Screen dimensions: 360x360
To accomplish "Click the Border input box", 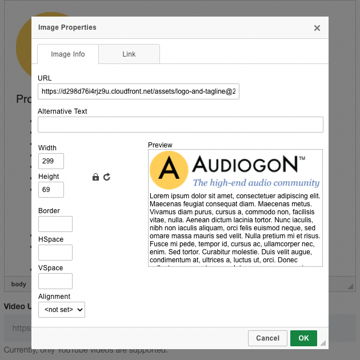I will [55, 224].
